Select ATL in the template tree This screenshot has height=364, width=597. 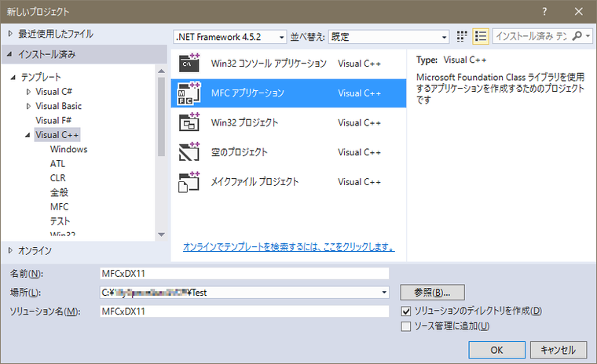[57, 164]
